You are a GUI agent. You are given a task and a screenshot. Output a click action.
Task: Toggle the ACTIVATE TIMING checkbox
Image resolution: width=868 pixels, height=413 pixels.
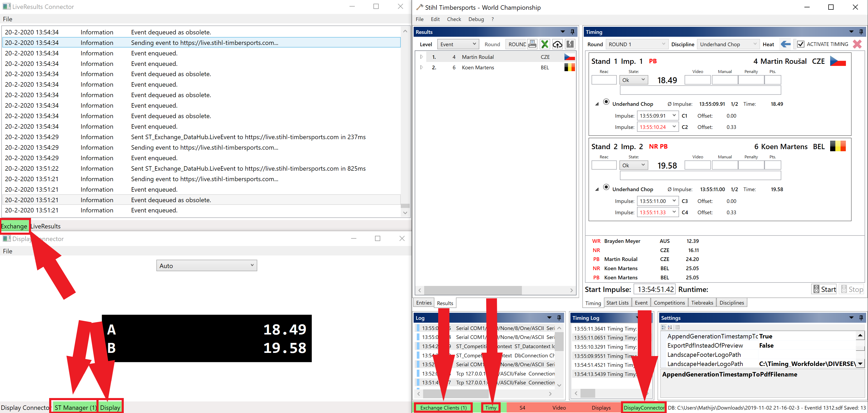pyautogui.click(x=801, y=44)
